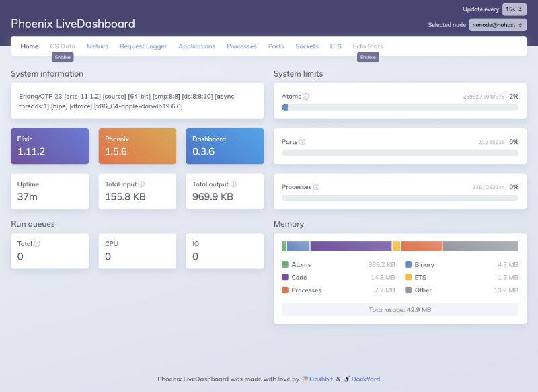Click the 26982 / 1048576 atoms count
This screenshot has width=538, height=392.
pyautogui.click(x=484, y=97)
